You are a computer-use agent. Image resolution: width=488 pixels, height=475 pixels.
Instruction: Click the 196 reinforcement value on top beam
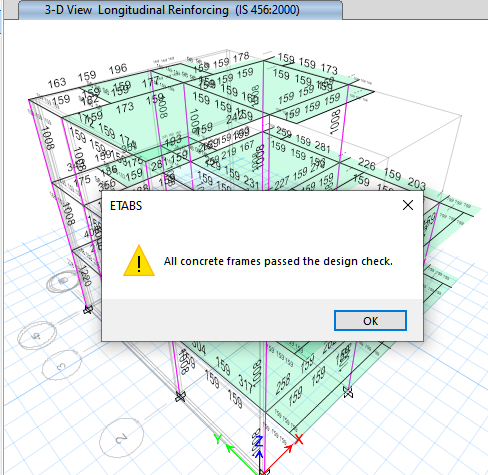[118, 69]
